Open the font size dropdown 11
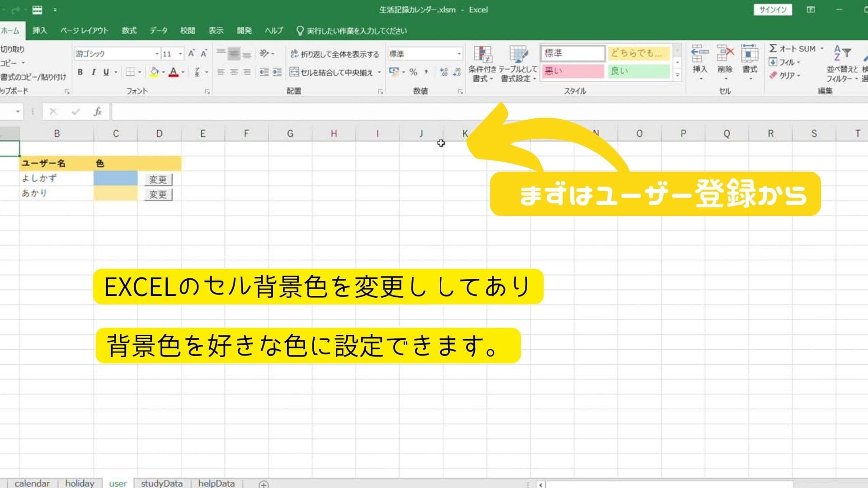 tap(180, 54)
